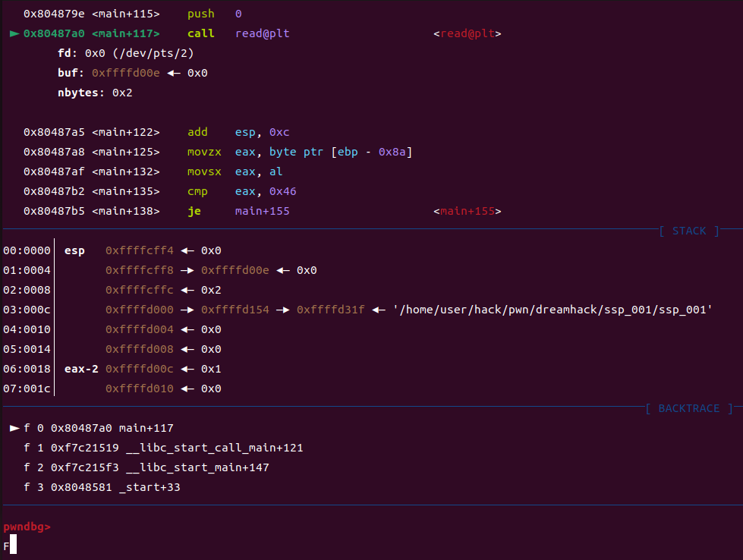The width and height of the screenshot is (743, 560).
Task: Click the pointer 0xffffd31f in stack row 03
Action: point(331,310)
